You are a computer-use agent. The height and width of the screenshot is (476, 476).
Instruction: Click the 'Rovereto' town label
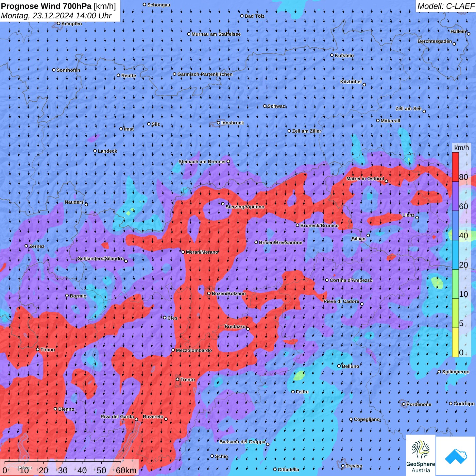[x=153, y=417]
